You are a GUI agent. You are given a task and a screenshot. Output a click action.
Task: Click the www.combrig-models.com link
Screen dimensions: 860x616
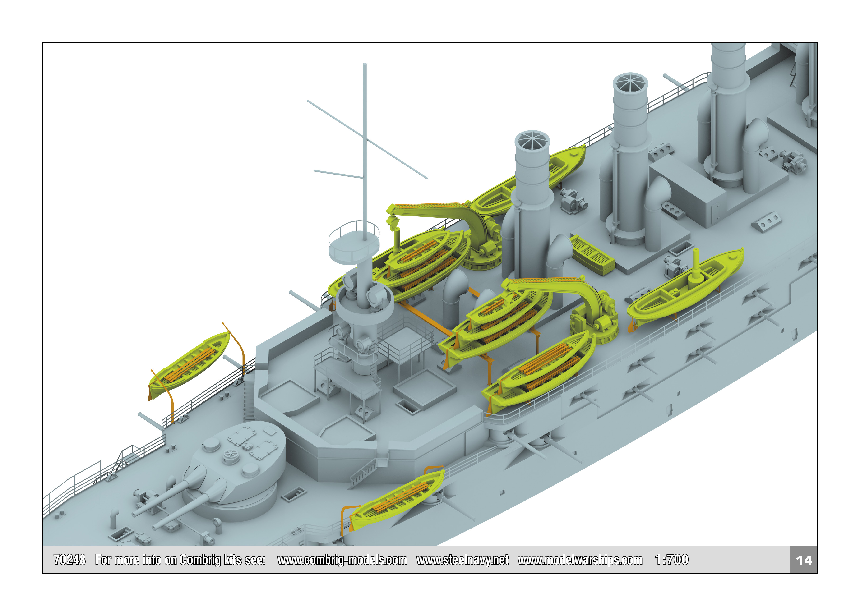point(342,560)
